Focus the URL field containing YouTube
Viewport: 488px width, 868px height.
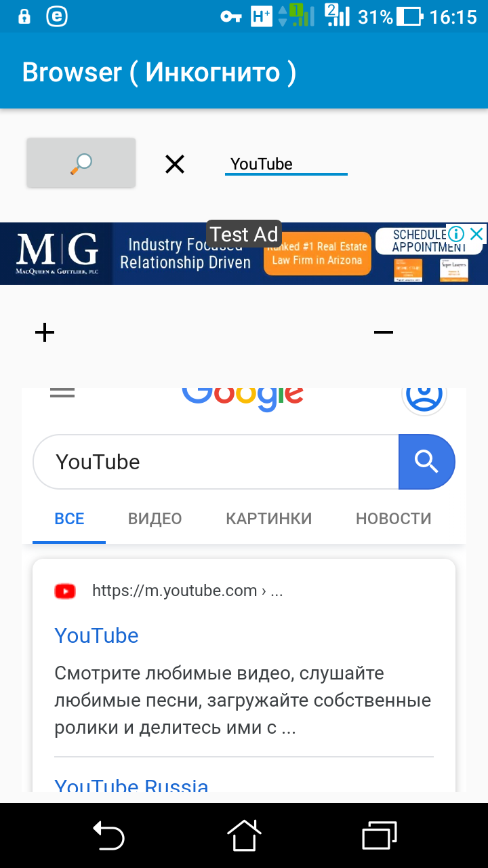(x=286, y=163)
